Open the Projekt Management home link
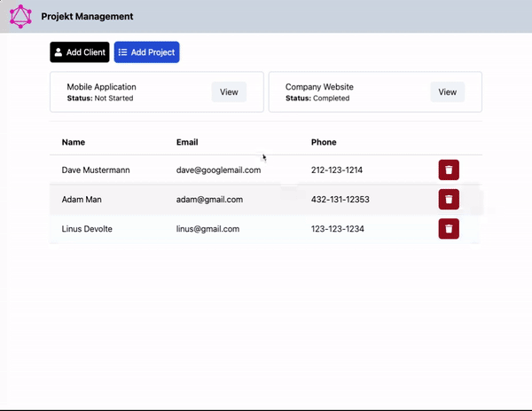 [x=87, y=16]
